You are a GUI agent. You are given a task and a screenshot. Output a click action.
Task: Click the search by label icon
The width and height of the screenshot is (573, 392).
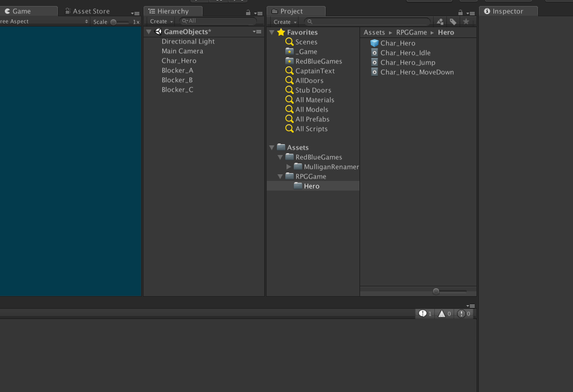453,21
